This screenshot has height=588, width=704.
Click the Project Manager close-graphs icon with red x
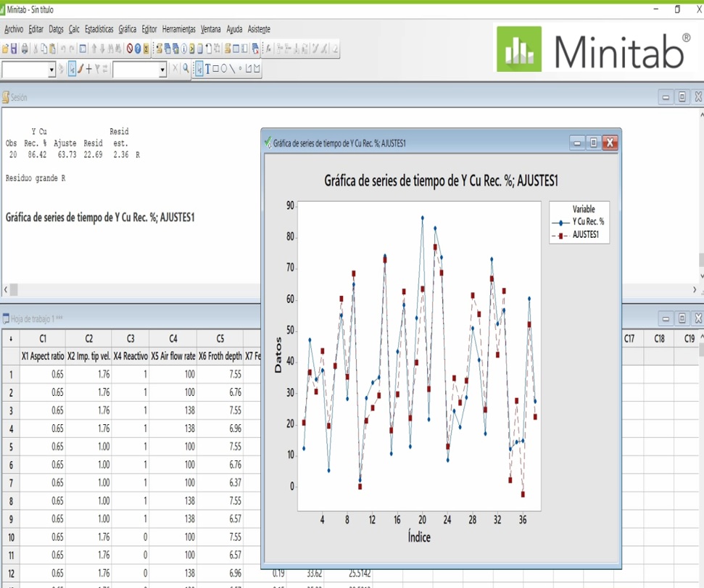click(255, 49)
